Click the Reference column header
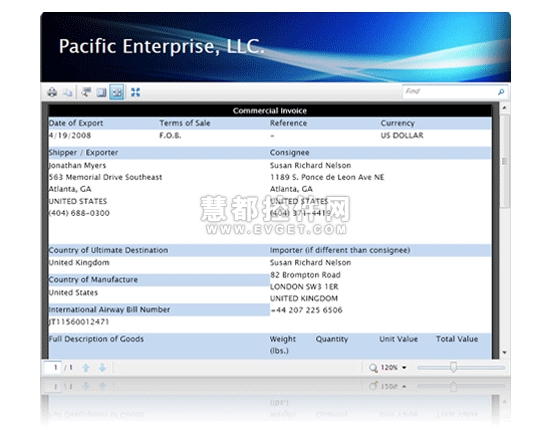The image size is (550, 430). 288,123
